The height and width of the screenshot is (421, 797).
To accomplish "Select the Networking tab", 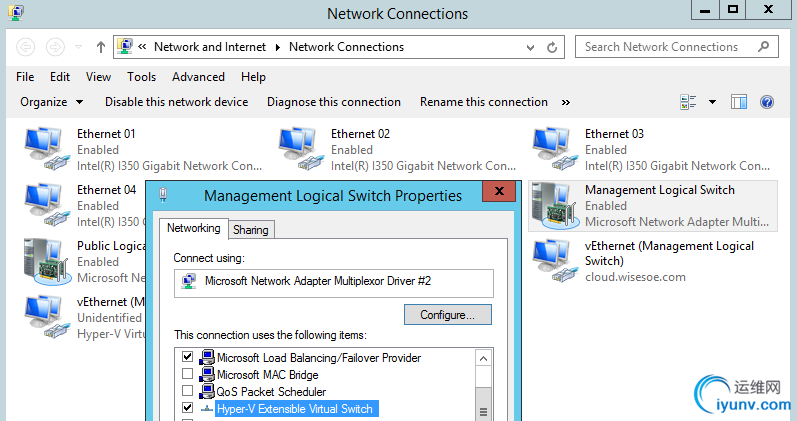I will (x=194, y=228).
